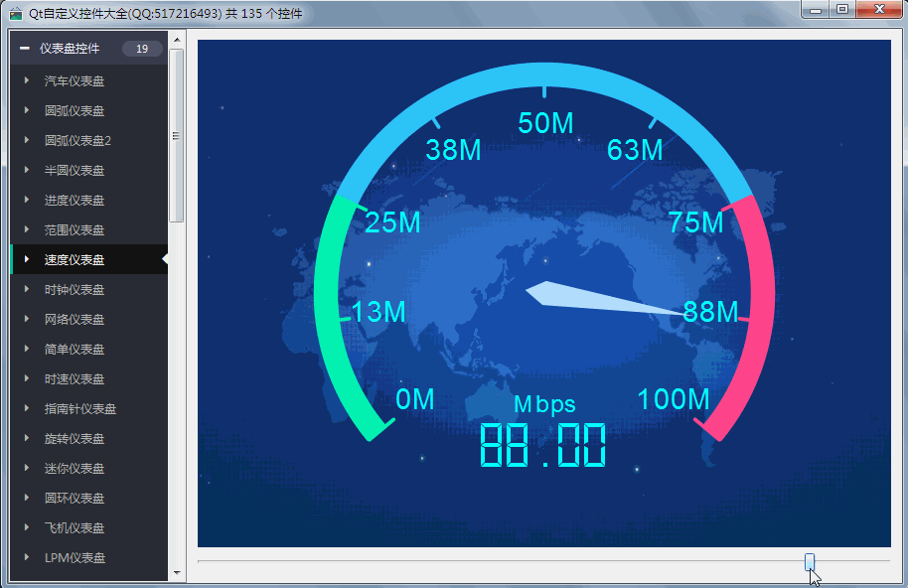Image resolution: width=908 pixels, height=588 pixels.
Task: Click the sidebar scrollbar down arrow
Action: click(177, 573)
